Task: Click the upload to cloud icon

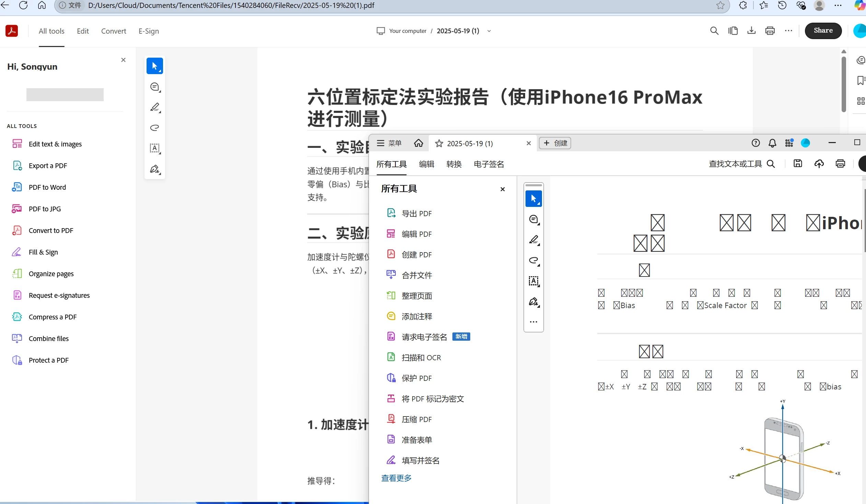Action: click(819, 164)
